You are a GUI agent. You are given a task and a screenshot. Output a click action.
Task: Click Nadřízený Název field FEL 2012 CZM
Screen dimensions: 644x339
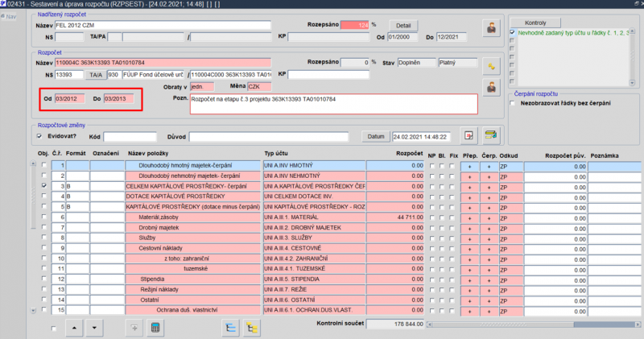point(163,25)
